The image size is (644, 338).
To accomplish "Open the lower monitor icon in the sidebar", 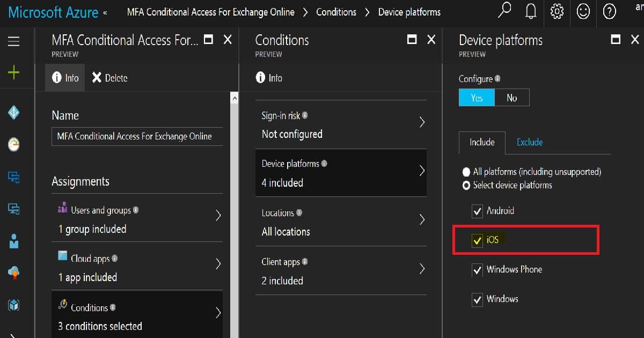I will pyautogui.click(x=14, y=209).
